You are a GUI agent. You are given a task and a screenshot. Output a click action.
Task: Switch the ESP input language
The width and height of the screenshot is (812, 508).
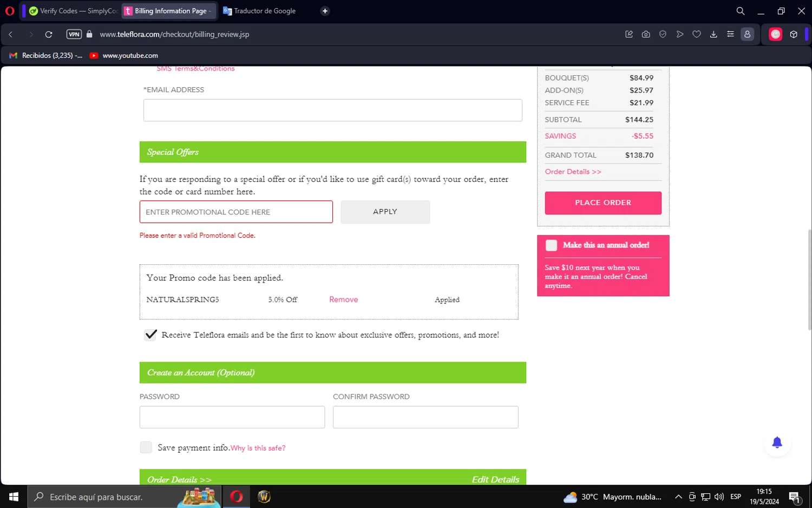(x=736, y=497)
